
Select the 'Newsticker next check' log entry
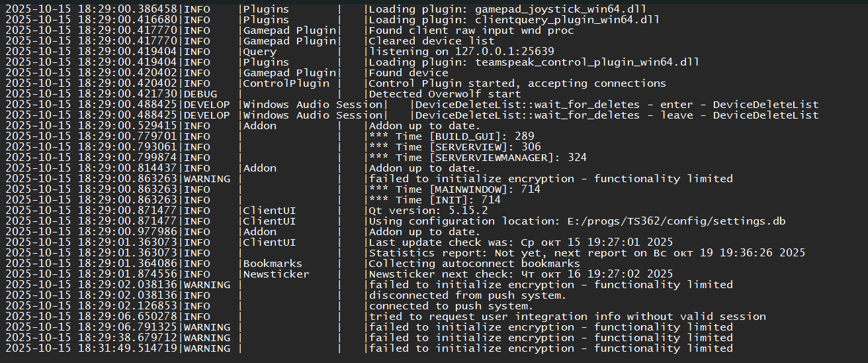tap(521, 274)
